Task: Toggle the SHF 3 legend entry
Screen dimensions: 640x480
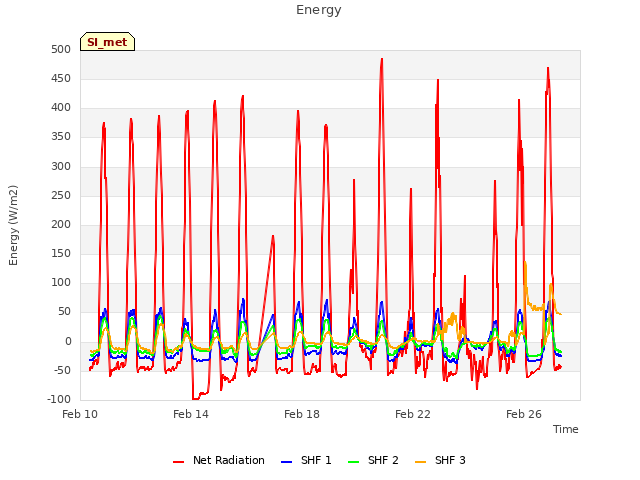Action: point(440,460)
